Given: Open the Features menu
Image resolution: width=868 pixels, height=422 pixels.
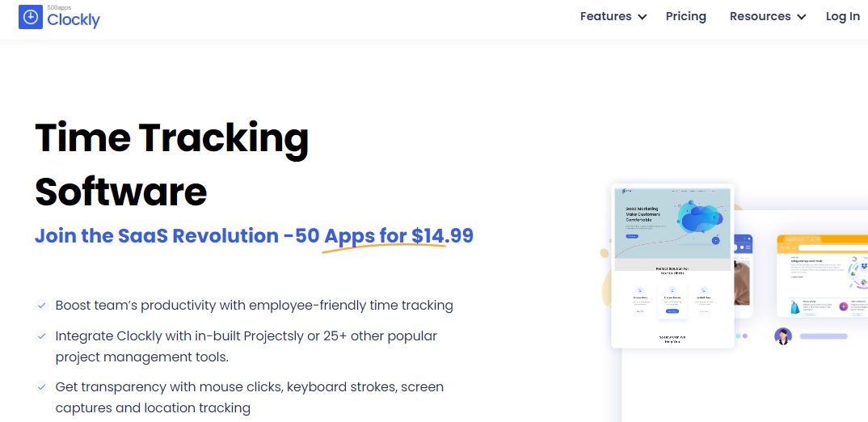Looking at the screenshot, I should click(x=605, y=16).
